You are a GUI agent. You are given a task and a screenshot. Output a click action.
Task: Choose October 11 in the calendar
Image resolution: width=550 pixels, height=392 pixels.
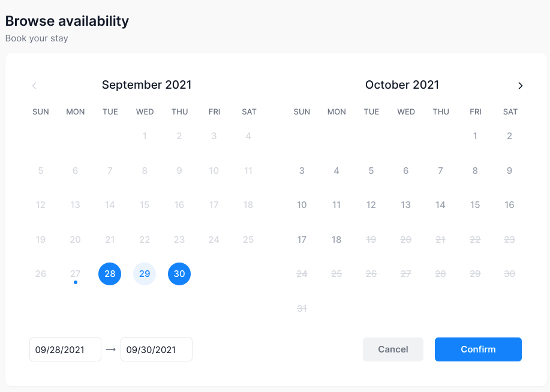click(x=336, y=205)
